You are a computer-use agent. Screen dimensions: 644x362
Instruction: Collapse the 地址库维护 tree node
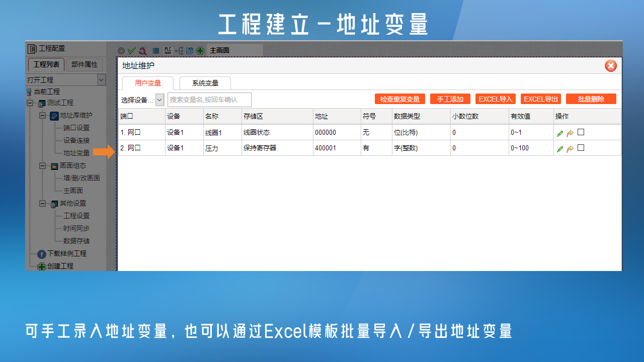(x=43, y=115)
